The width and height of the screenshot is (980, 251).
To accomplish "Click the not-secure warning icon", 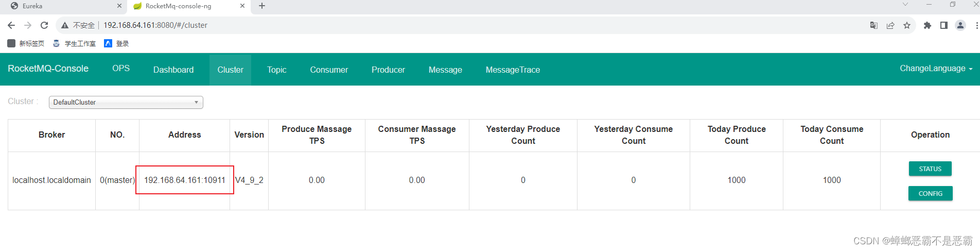I will point(65,25).
